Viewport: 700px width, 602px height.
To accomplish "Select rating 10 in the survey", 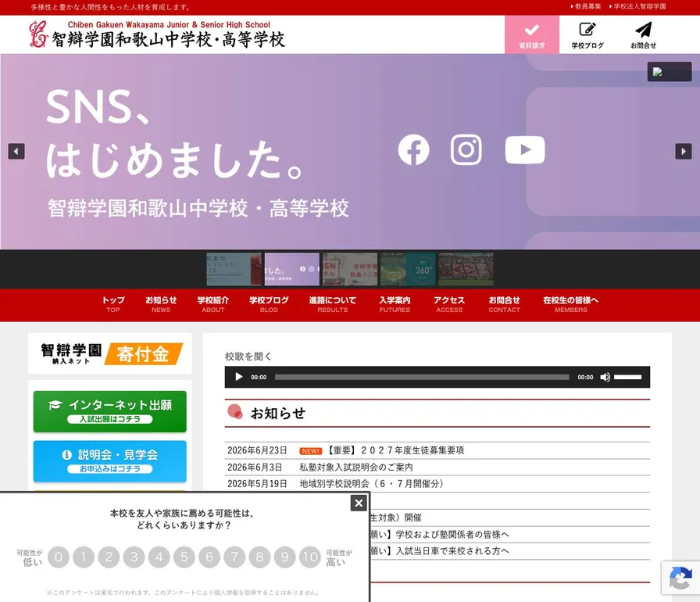I will coord(310,557).
